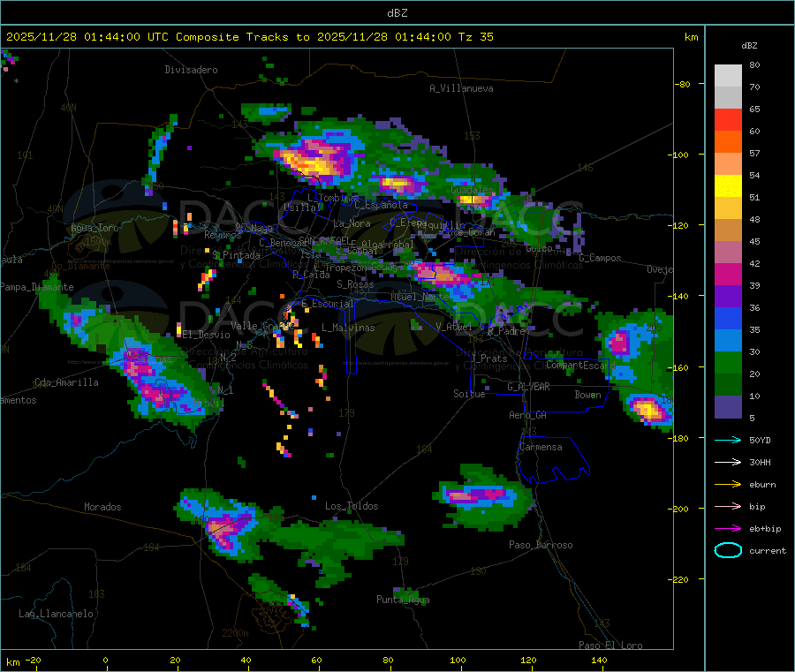The width and height of the screenshot is (795, 672).
Task: Click the Carmensa label
Action: coord(541,447)
